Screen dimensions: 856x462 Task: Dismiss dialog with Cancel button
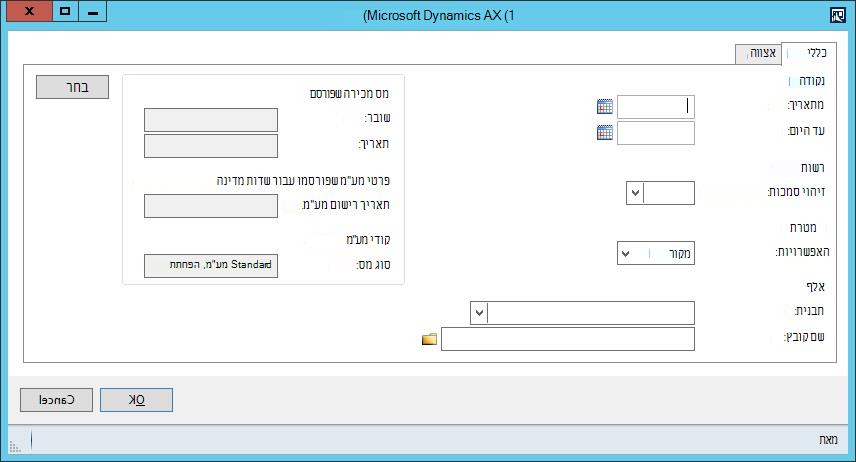point(56,400)
